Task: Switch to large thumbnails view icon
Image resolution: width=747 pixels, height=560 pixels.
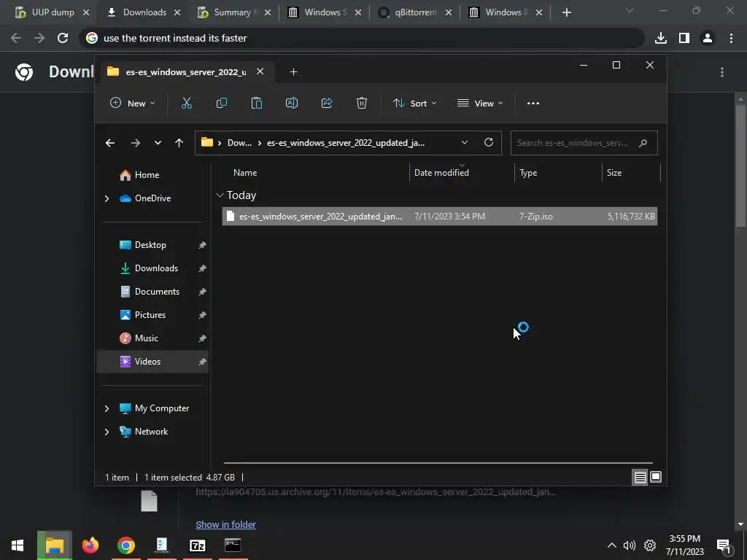Action: tap(656, 477)
